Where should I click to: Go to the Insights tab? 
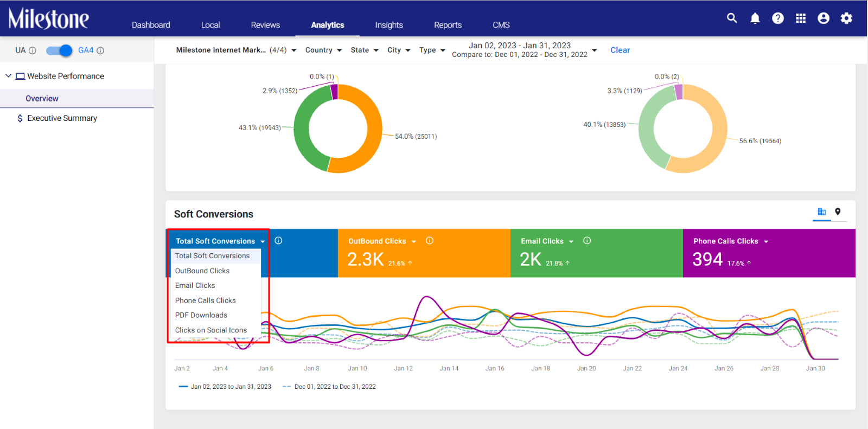click(389, 25)
